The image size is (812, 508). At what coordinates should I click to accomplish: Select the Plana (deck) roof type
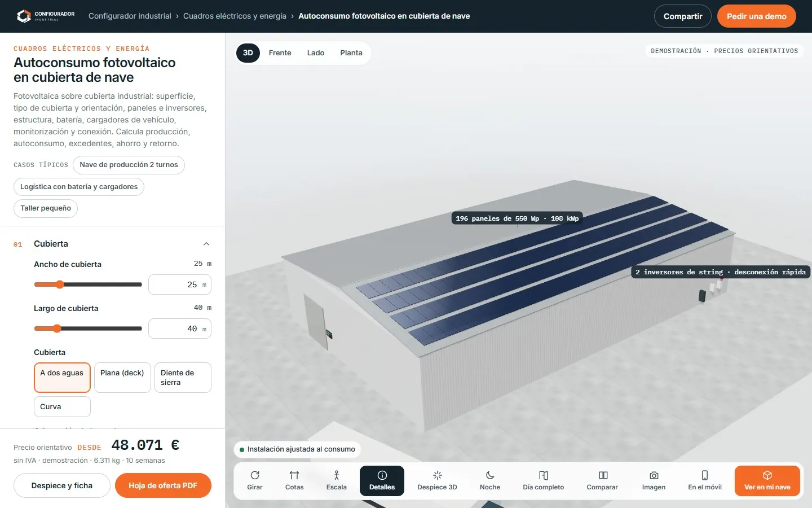coord(122,378)
